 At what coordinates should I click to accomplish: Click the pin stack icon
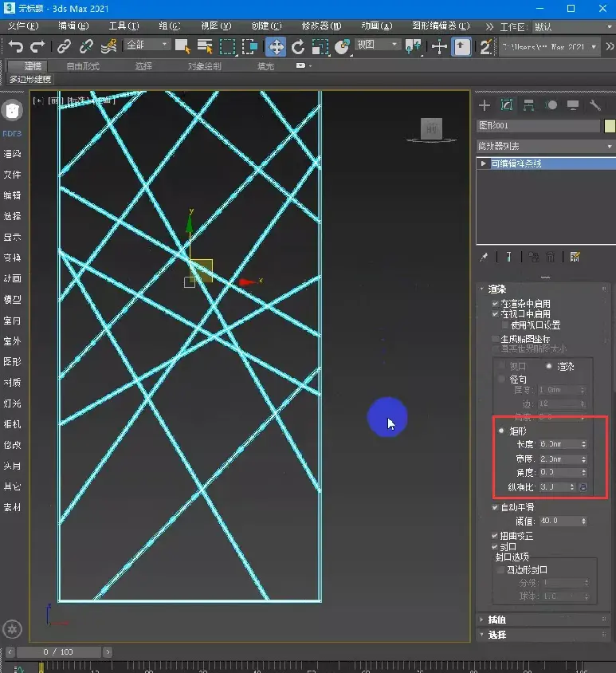[x=484, y=257]
